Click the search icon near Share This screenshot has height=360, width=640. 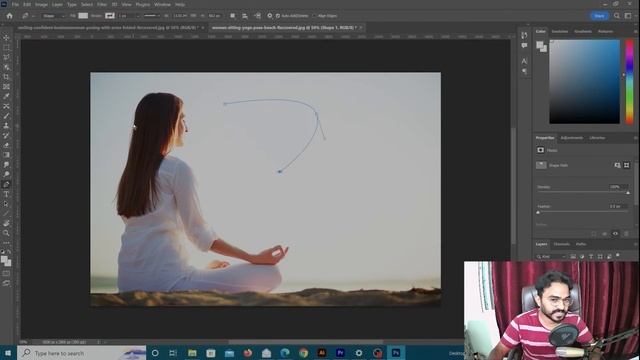617,16
